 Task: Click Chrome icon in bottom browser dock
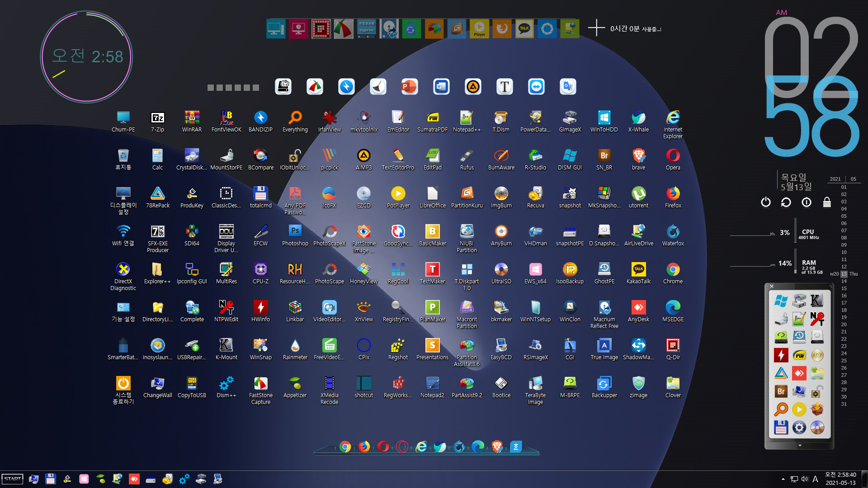[x=345, y=447]
